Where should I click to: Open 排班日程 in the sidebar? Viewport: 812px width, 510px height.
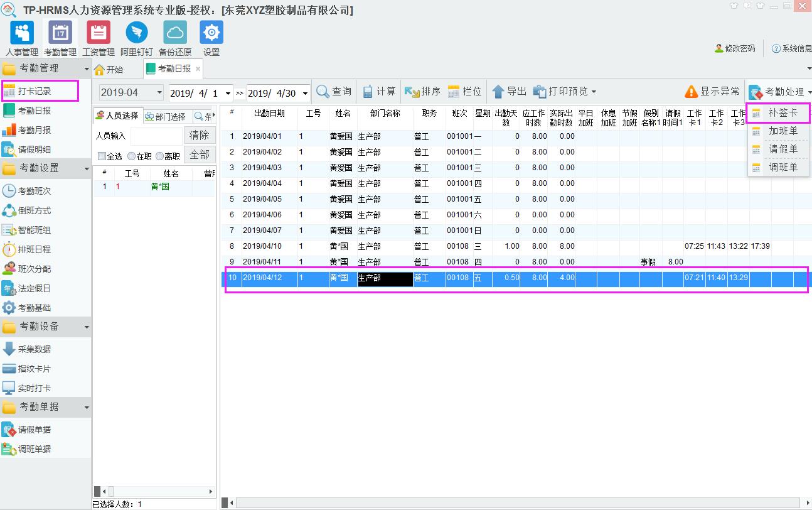[35, 249]
